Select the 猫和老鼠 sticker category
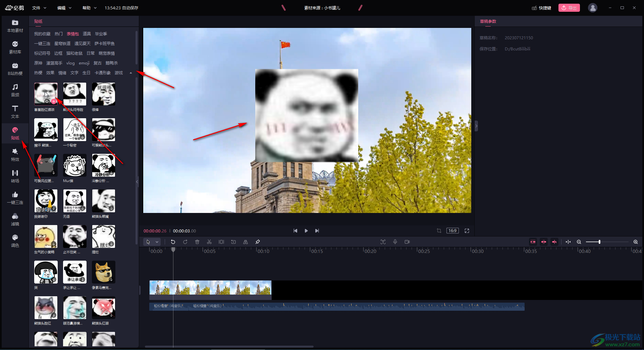Screen dimensions: 644x350 [x=74, y=53]
